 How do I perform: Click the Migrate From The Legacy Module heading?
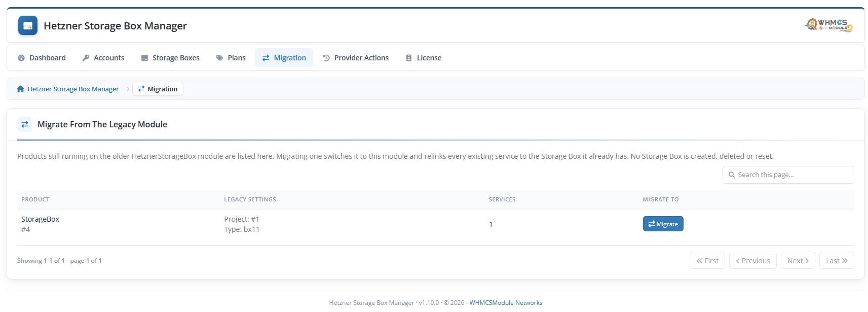(x=102, y=124)
